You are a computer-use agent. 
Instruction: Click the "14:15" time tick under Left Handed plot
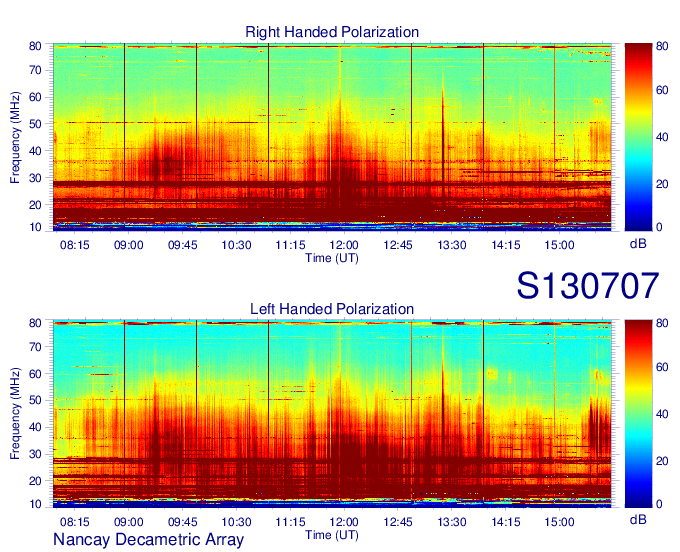click(506, 522)
